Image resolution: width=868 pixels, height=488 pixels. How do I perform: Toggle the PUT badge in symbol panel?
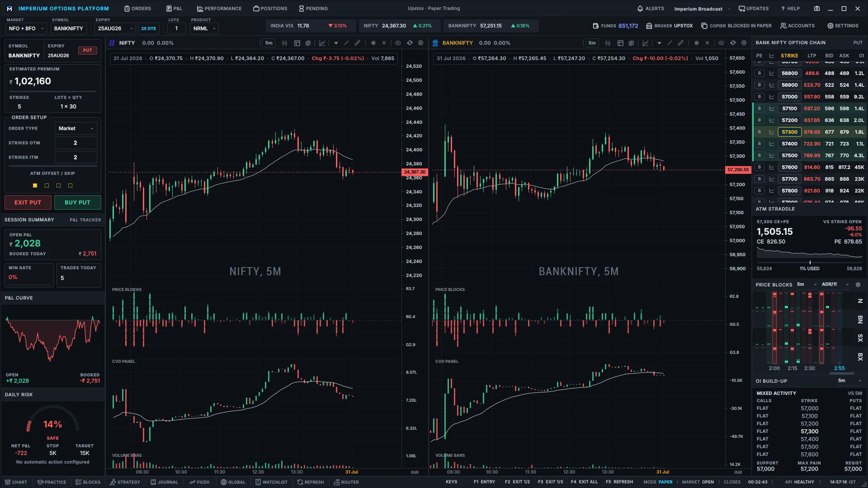(x=87, y=51)
